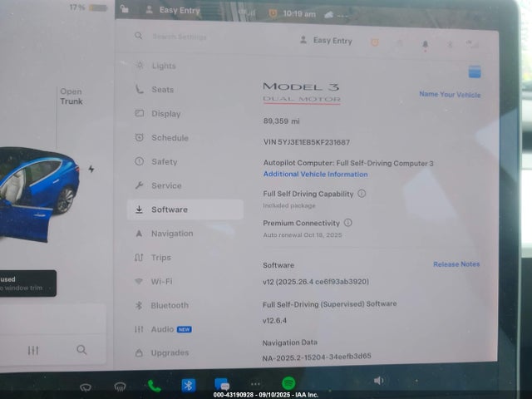Tap the search icon in media card
The width and height of the screenshot is (532, 399).
[x=81, y=350]
